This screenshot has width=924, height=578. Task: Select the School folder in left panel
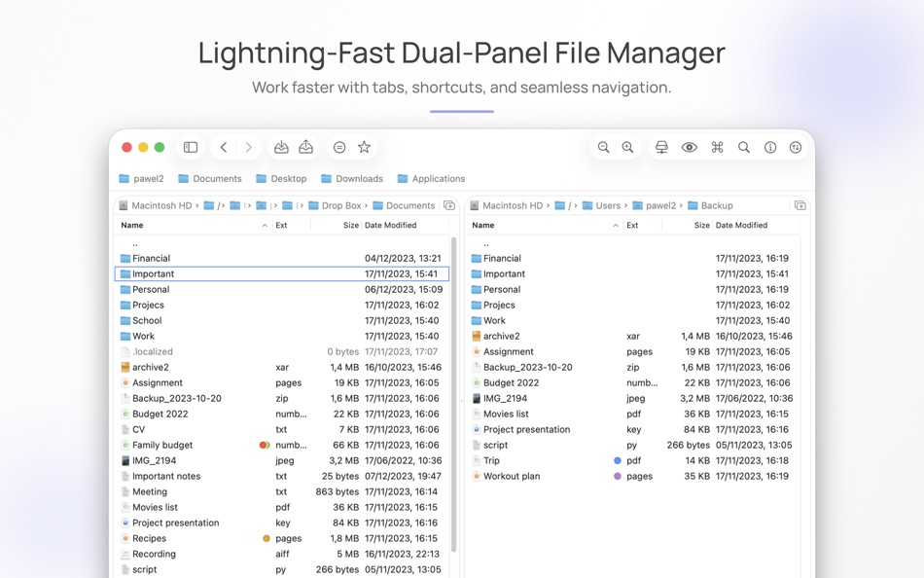[x=282, y=321]
